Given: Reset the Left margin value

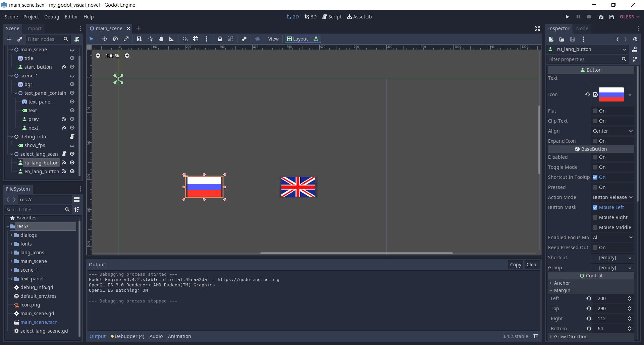Looking at the screenshot, I should (x=589, y=298).
